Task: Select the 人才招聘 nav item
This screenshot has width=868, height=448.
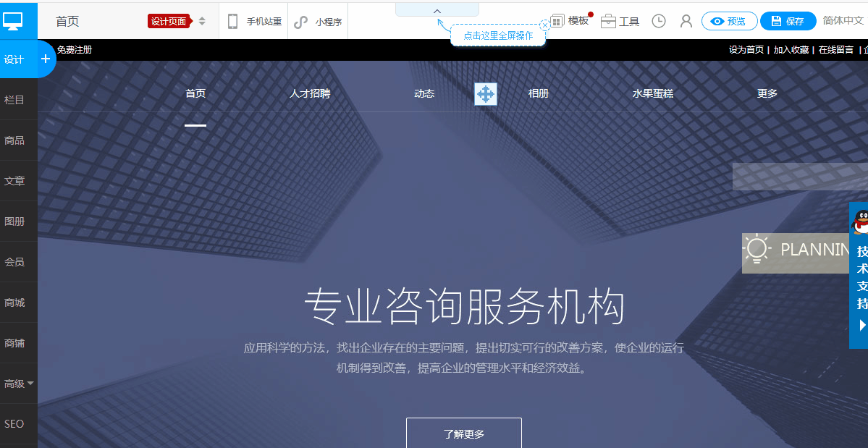Action: pos(310,93)
